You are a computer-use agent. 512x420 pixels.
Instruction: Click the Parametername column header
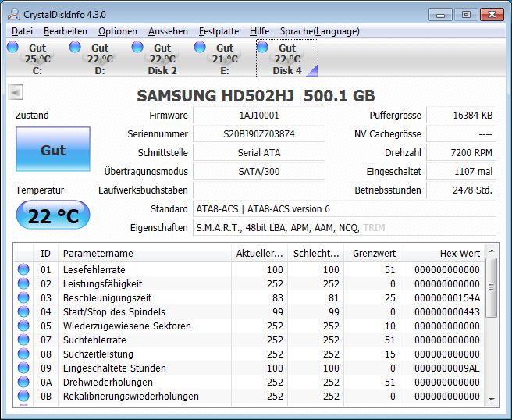tap(144, 254)
